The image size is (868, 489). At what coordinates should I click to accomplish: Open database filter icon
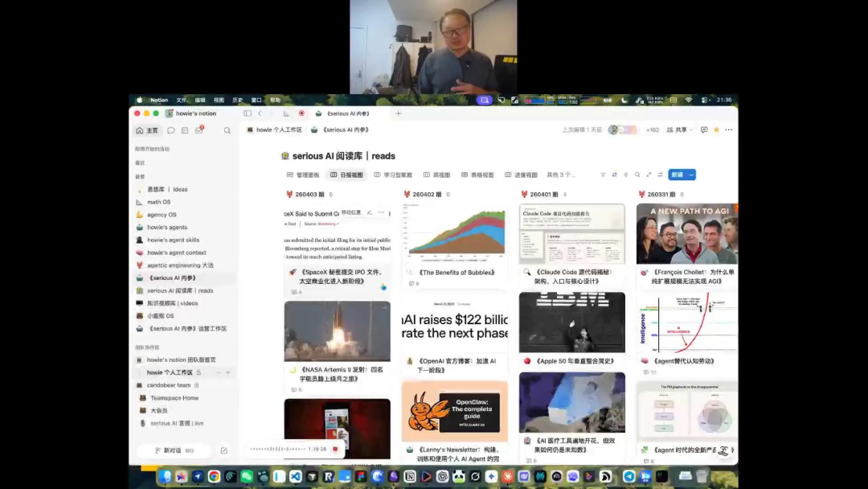[603, 175]
